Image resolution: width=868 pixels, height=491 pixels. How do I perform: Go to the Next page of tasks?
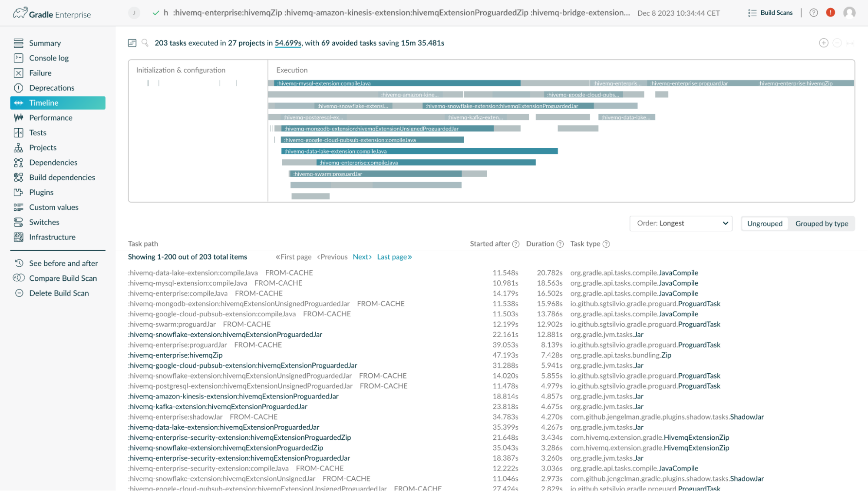[x=362, y=257]
